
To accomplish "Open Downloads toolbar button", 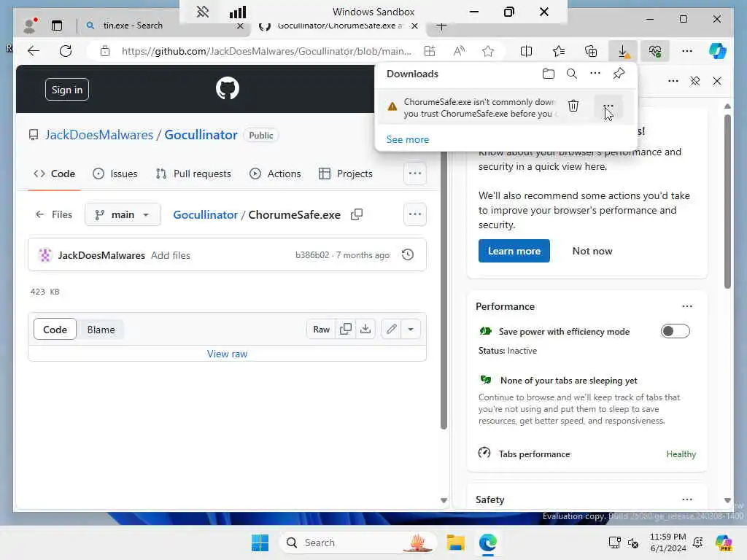I will click(623, 51).
